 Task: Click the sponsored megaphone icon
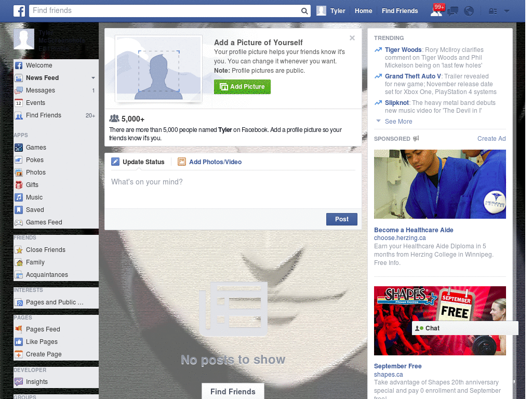pyautogui.click(x=416, y=138)
